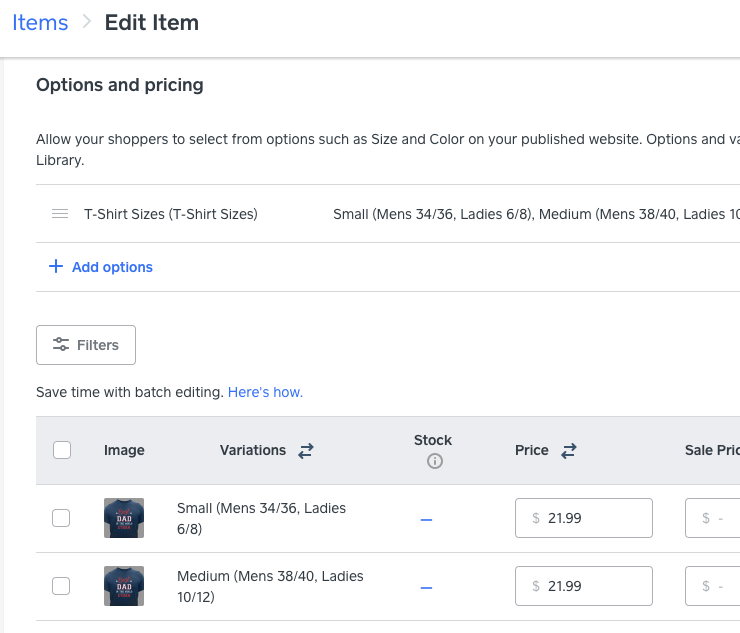Click the plus icon next to Add options

(x=55, y=267)
